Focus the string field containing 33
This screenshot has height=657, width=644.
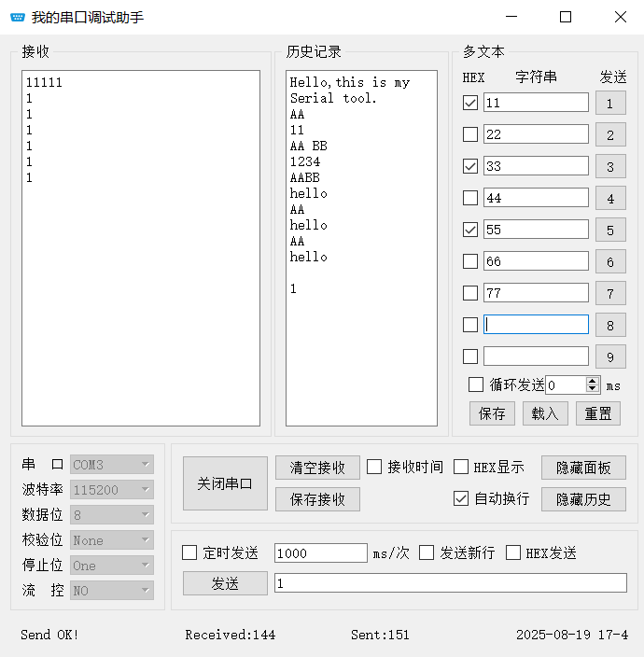click(x=536, y=166)
